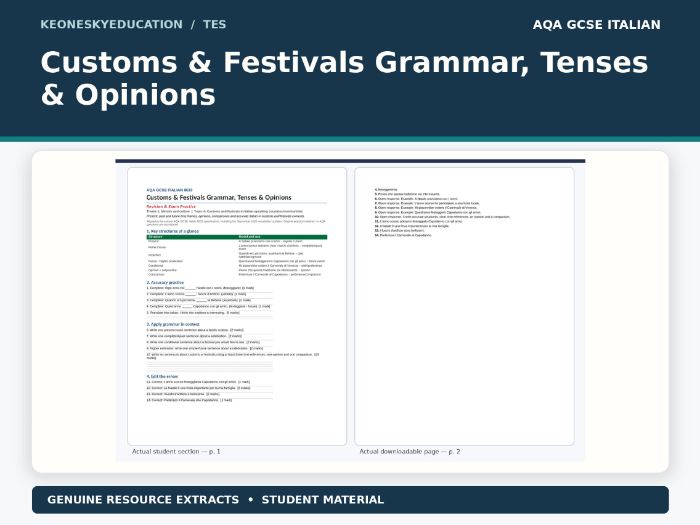Click the green table header row on page 1
The width and height of the screenshot is (700, 525).
tap(237, 237)
